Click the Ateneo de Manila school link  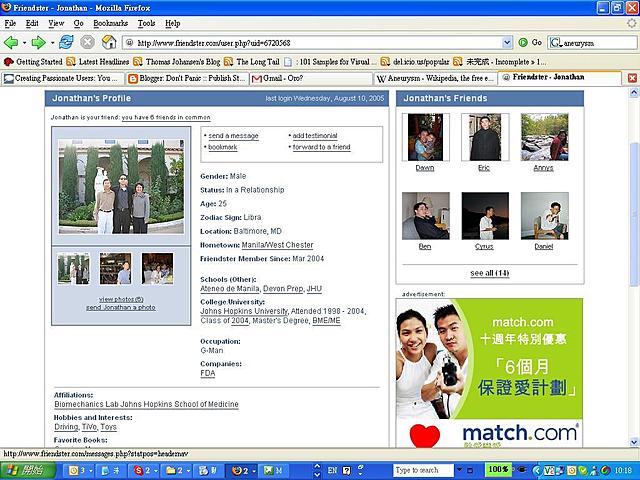click(230, 289)
